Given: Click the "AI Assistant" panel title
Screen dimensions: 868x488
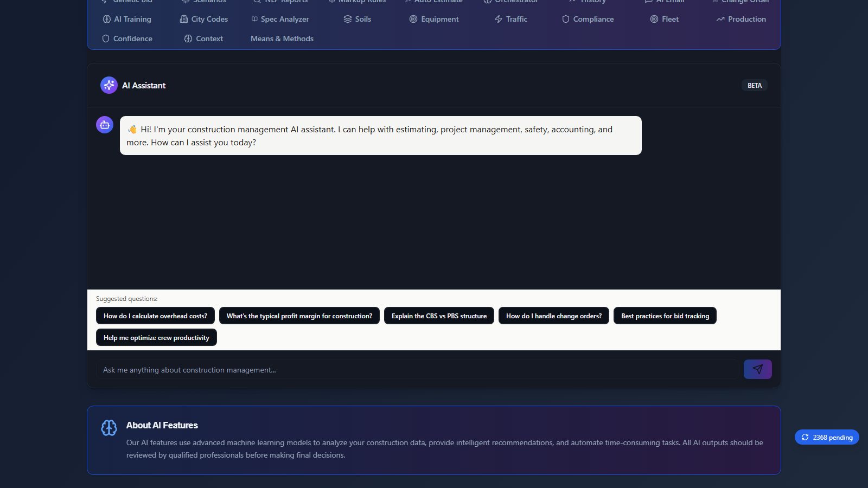Looking at the screenshot, I should [x=144, y=85].
